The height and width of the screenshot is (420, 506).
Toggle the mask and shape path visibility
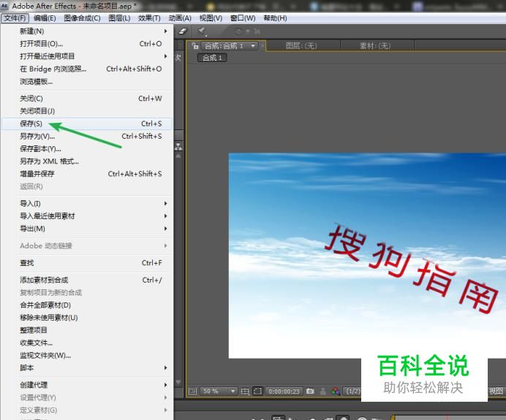(x=257, y=391)
